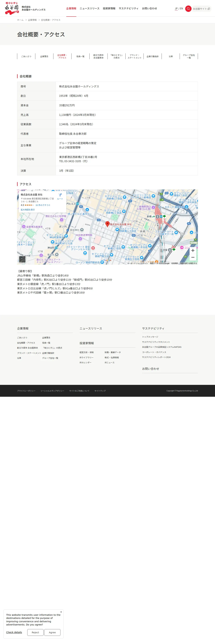This screenshot has width=215, height=644.
Task: Open footer ニュースリリース heading link
Action: [91, 329]
